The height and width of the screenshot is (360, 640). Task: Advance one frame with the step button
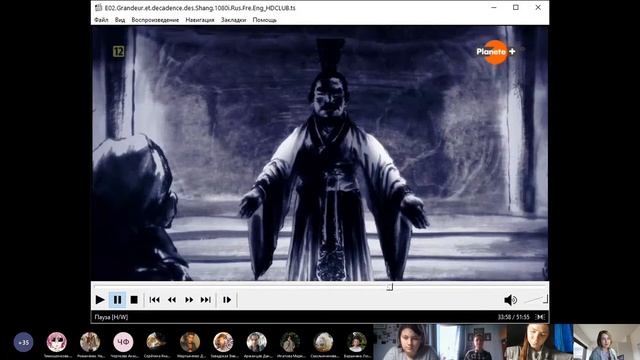coord(227,300)
